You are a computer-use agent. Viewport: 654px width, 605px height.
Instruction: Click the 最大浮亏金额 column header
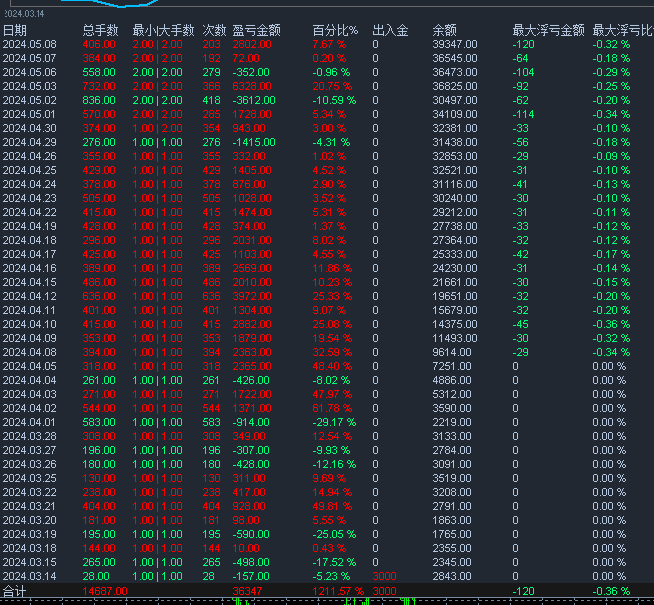click(x=548, y=31)
